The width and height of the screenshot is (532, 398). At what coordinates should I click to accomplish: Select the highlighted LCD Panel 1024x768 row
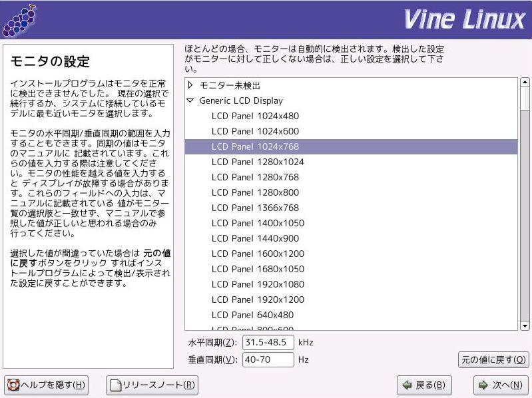click(x=351, y=146)
